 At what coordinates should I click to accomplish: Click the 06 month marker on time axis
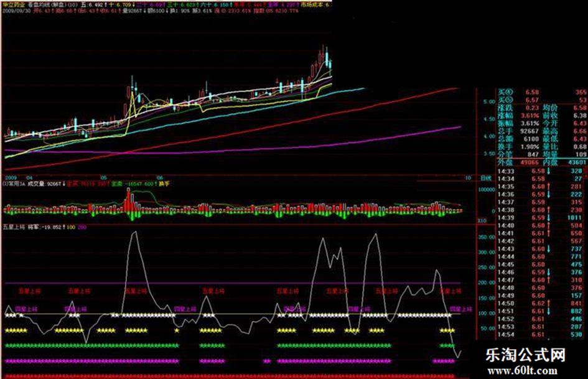click(160, 177)
